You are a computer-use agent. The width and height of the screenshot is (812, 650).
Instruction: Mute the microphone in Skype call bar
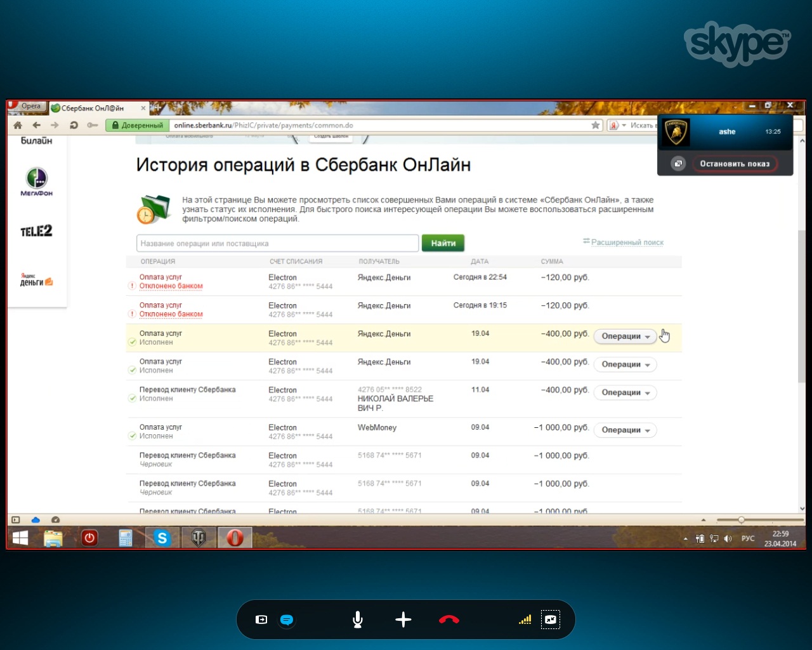pos(358,620)
